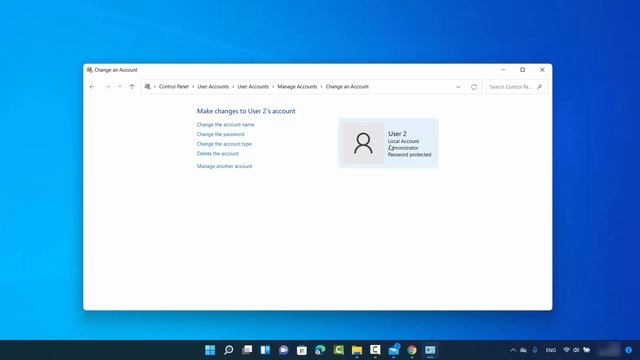Click the User 2 account name text
Viewport: 640px width, 360px height.
coord(397,133)
